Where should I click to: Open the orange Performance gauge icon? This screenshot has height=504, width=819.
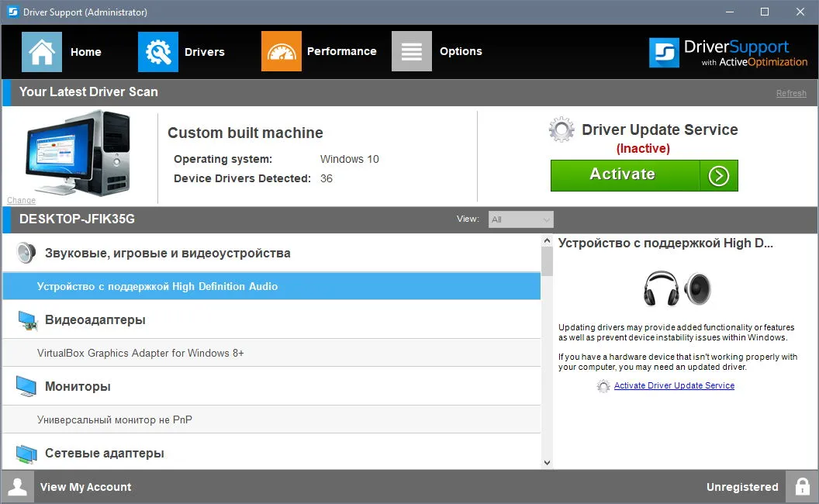(281, 51)
